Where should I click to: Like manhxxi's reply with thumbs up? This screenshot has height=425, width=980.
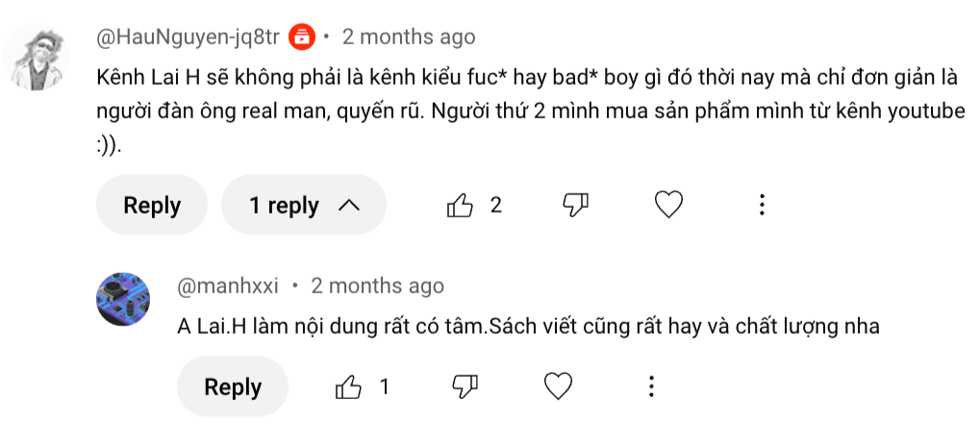348,387
